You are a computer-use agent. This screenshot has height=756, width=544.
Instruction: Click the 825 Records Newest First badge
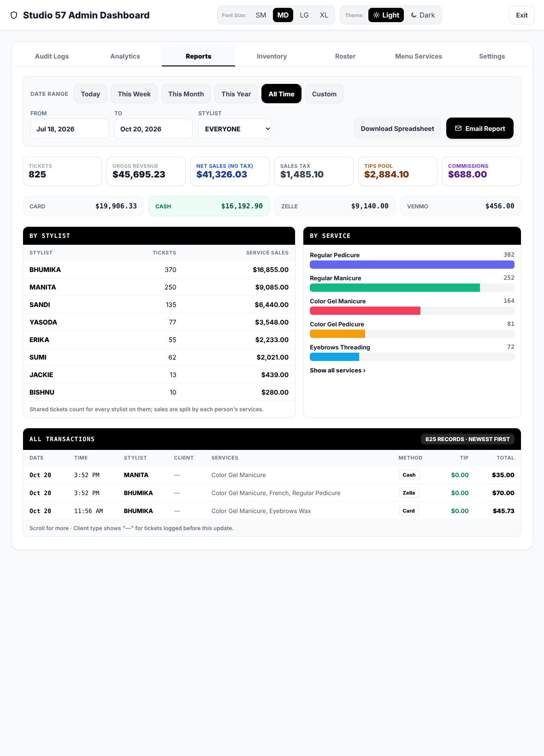467,439
